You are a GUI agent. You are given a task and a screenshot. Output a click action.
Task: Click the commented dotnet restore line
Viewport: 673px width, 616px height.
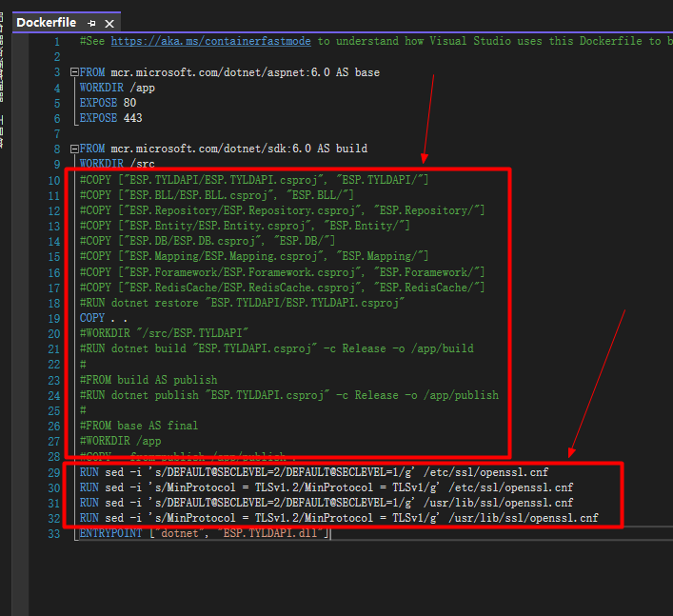click(x=242, y=303)
